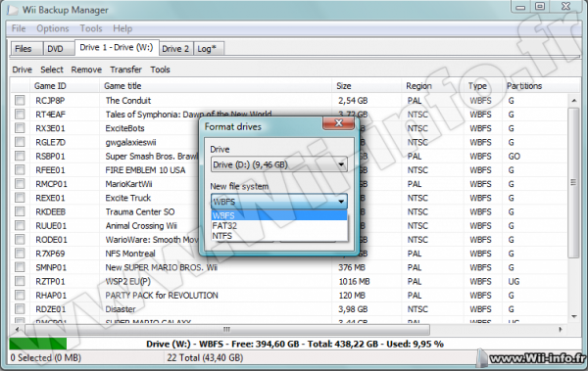
Task: Maximize the Wii Backup Manager window
Action: [540, 7]
